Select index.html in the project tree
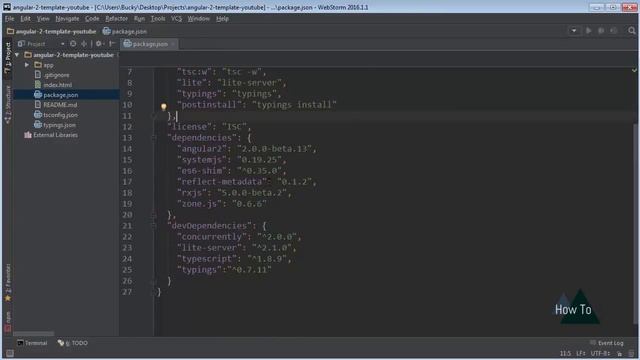 (x=53, y=85)
